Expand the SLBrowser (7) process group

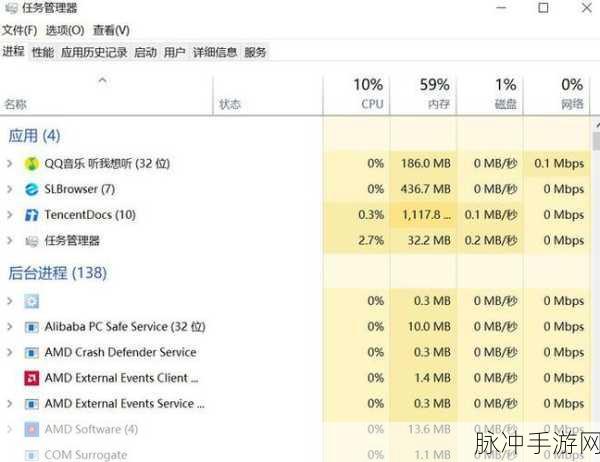10,189
